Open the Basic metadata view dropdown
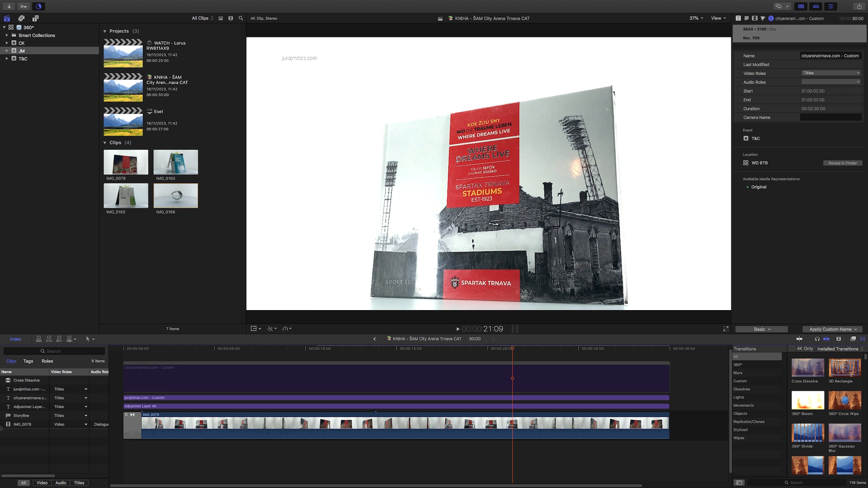This screenshot has width=868, height=488. pyautogui.click(x=762, y=329)
